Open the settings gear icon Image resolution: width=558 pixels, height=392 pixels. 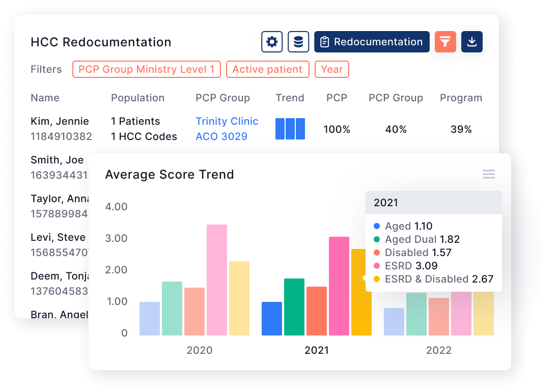[x=271, y=42]
